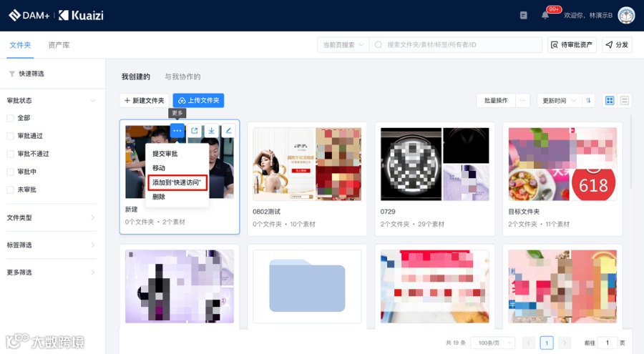Open the 当前页搜索 dropdown
The width and height of the screenshot is (644, 354).
tap(343, 45)
